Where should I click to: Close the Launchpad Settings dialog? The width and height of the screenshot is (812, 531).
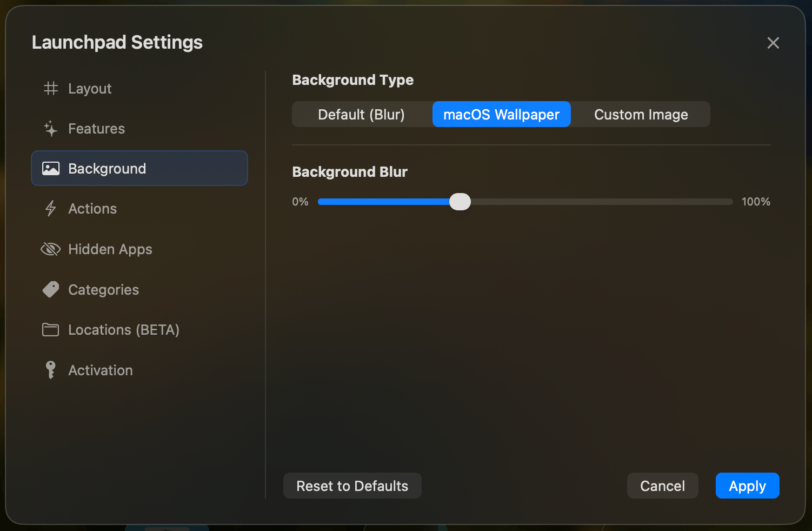(773, 43)
